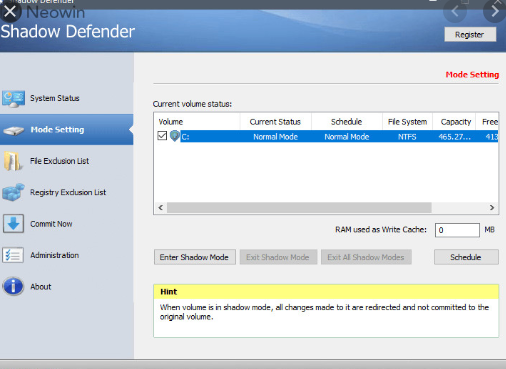Click the horizontal scrollbar thumb in volume list
506x369 pixels.
(x=299, y=207)
